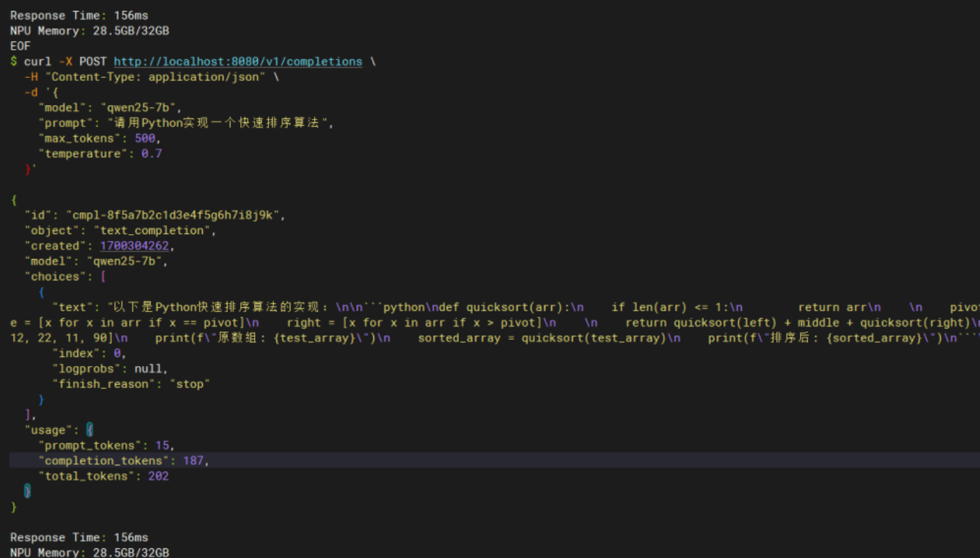Select the total_tokens value 202

point(159,476)
